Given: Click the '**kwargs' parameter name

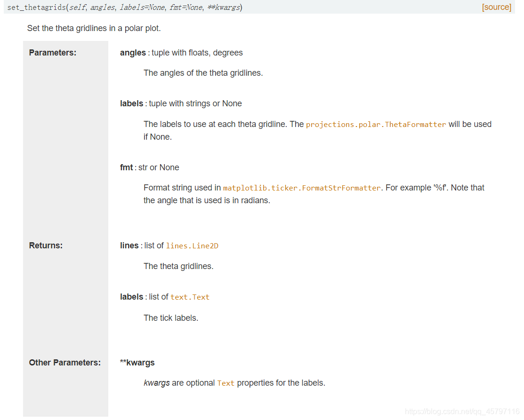Looking at the screenshot, I should [137, 363].
